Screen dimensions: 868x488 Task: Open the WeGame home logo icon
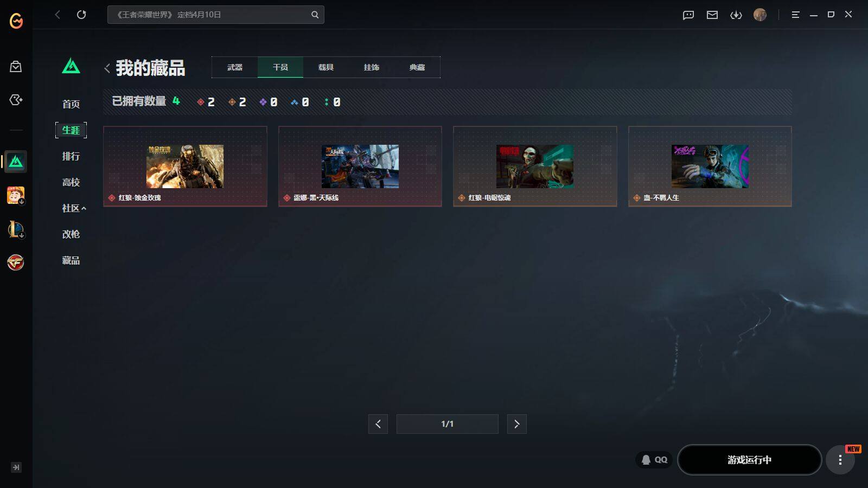[16, 21]
